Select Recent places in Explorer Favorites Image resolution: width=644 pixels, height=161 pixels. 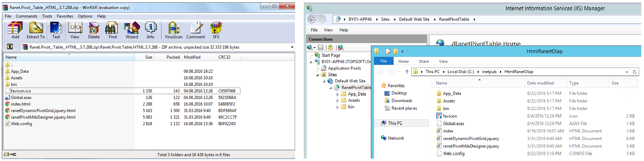click(x=404, y=108)
